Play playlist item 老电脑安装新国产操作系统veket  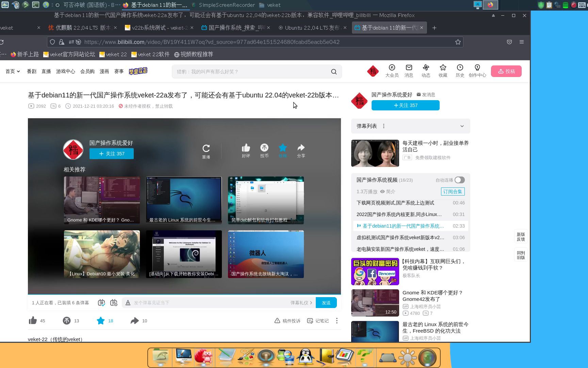click(410, 249)
